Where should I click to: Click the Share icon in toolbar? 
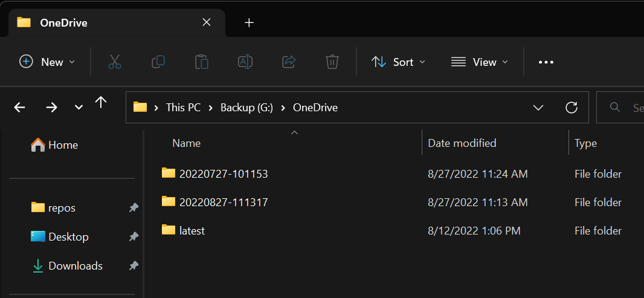(x=289, y=62)
